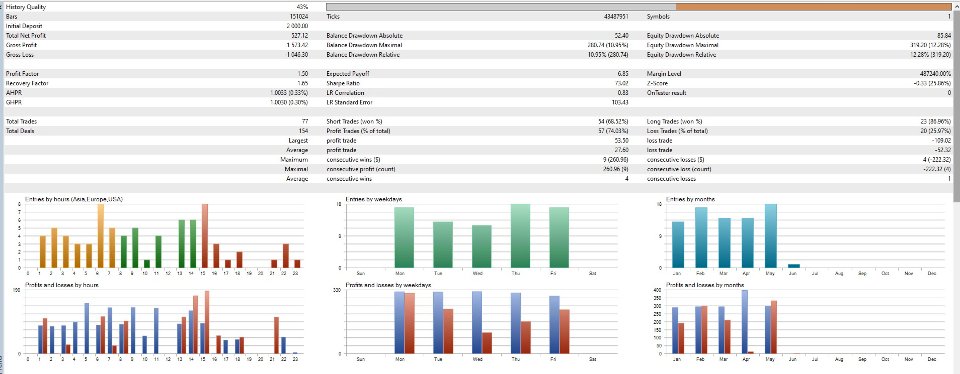The height and width of the screenshot is (374, 960).
Task: Click the Profit Factor label
Action: [23, 74]
